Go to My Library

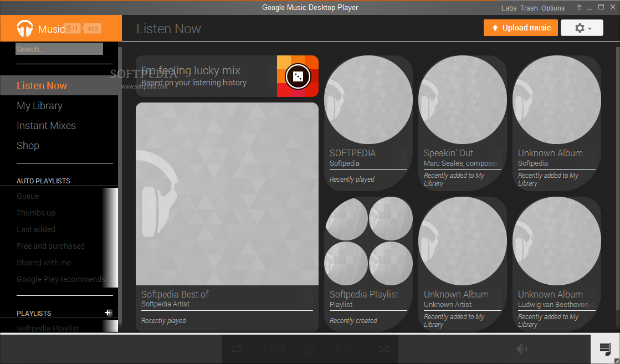(x=39, y=105)
